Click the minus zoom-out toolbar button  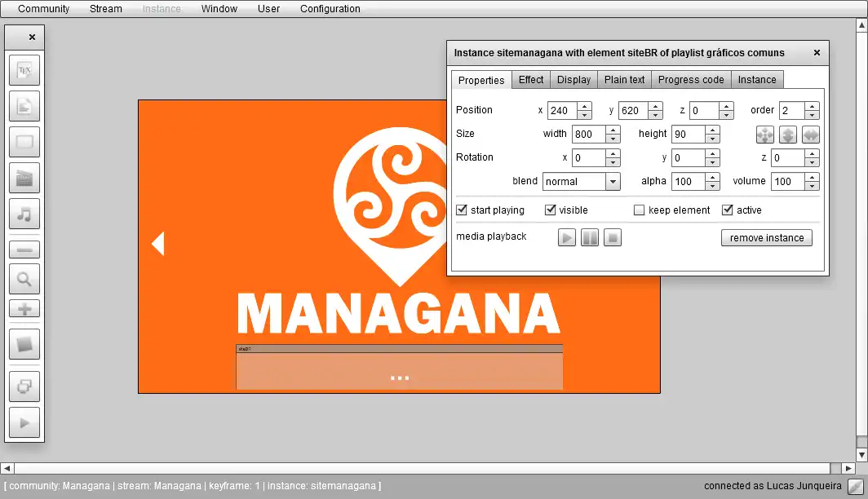click(24, 250)
